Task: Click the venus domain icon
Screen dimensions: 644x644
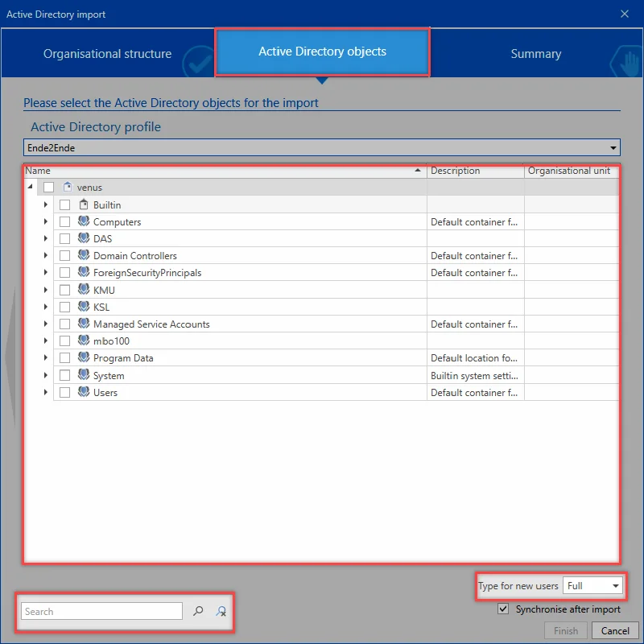Action: click(68, 187)
